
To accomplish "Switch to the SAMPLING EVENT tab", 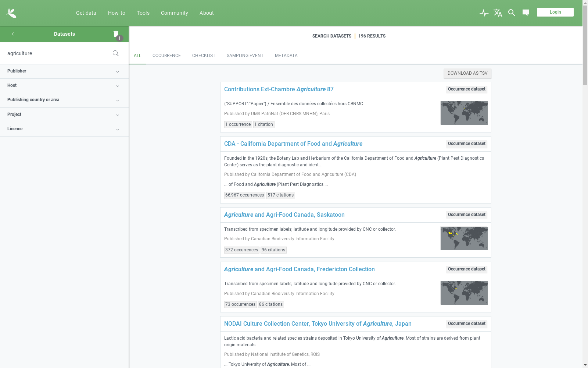I will coord(245,56).
